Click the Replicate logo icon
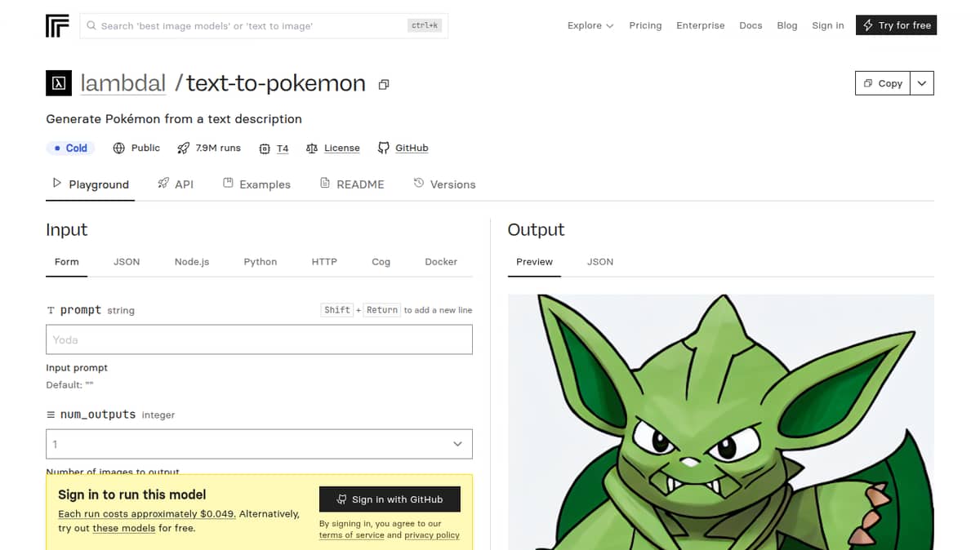The width and height of the screenshot is (980, 550). click(58, 25)
